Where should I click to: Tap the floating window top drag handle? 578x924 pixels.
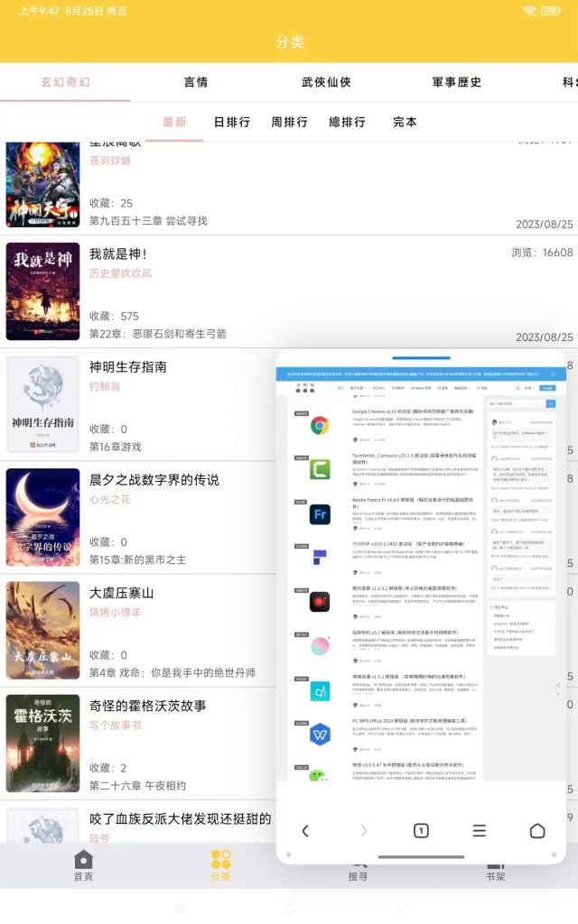(421, 357)
